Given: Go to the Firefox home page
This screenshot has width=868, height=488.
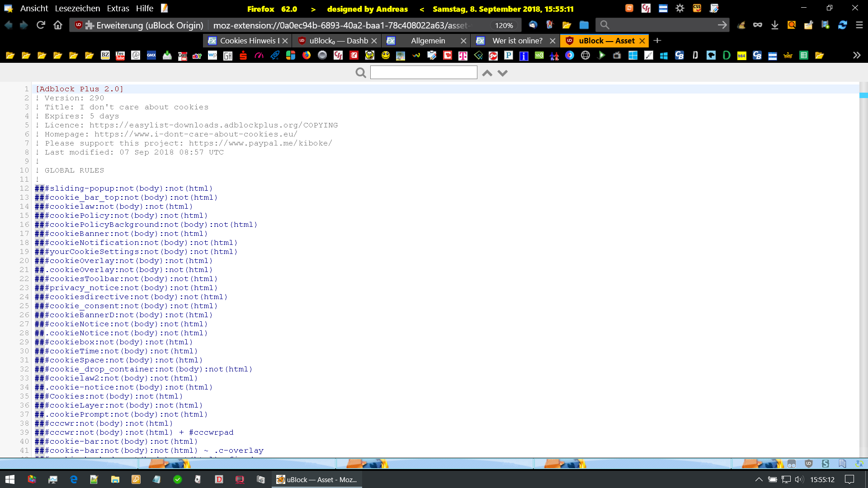Looking at the screenshot, I should 58,25.
